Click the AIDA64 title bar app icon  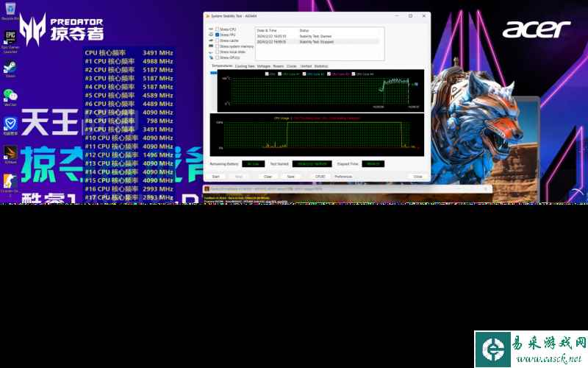[208, 16]
